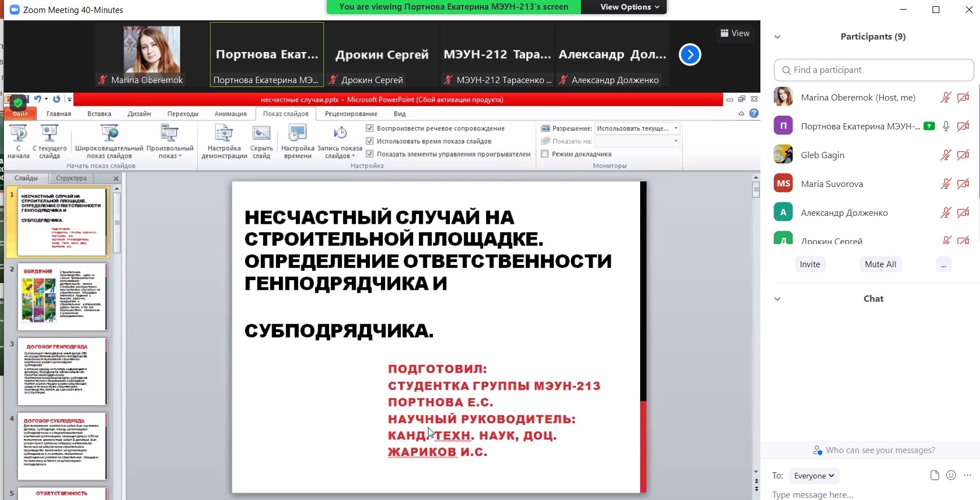
Task: Open Broadcast Slide Show icon
Action: 109,134
